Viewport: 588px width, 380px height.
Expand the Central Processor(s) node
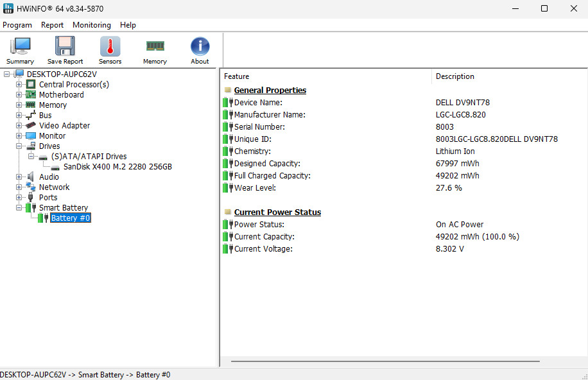(19, 84)
